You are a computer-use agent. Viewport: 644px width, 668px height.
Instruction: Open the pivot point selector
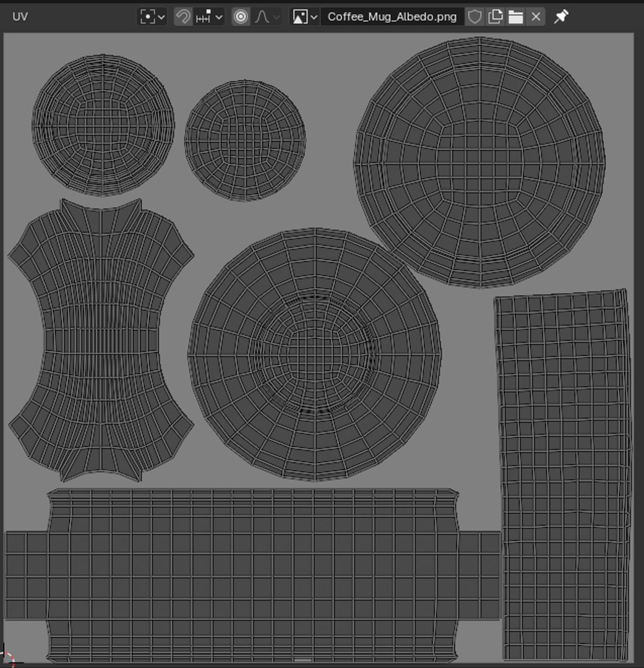tap(152, 17)
